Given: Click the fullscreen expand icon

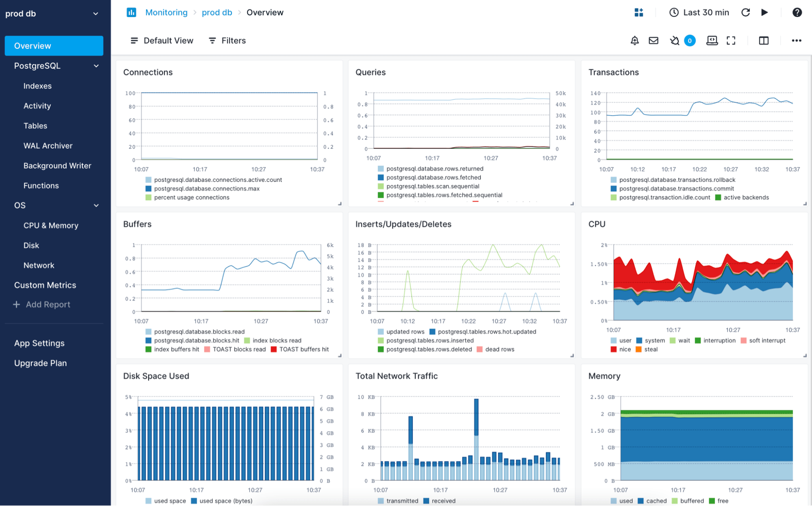Looking at the screenshot, I should (732, 41).
